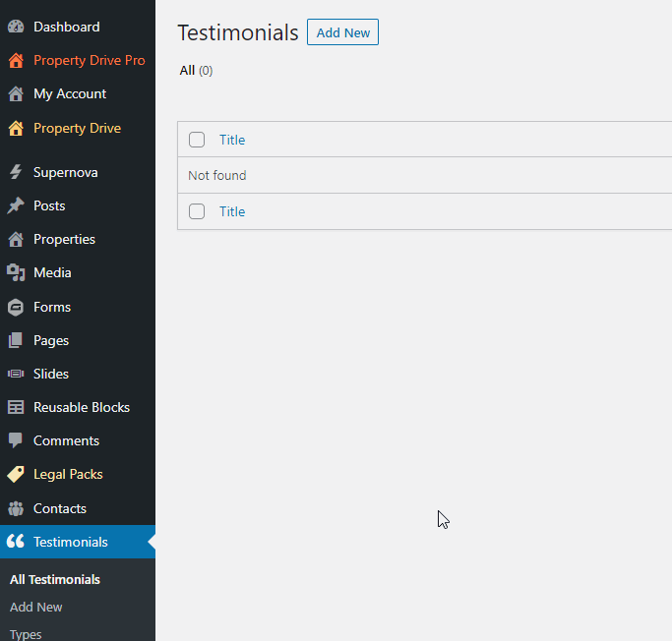Image resolution: width=672 pixels, height=641 pixels.
Task: Click the Slides icon in sidebar
Action: tap(16, 375)
